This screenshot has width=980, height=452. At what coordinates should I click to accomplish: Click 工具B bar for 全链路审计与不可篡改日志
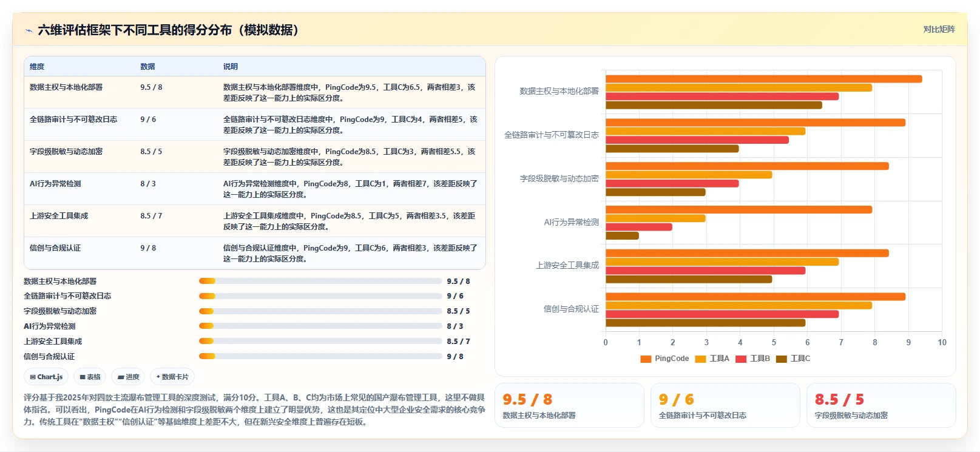[x=697, y=140]
